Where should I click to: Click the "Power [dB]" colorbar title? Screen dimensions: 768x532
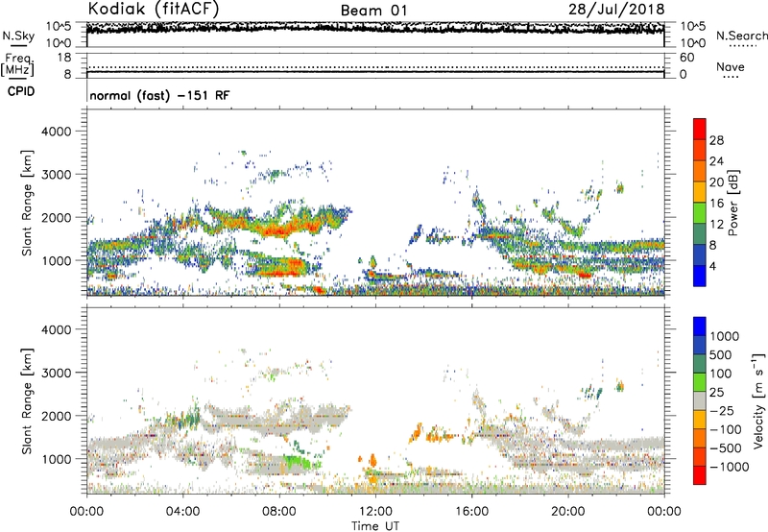click(732, 203)
